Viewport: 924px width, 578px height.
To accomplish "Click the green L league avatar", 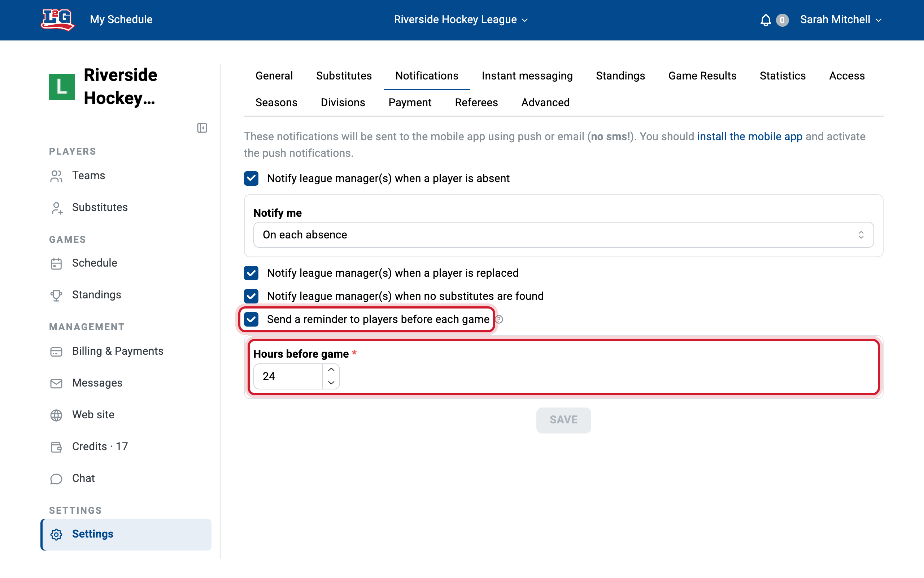I will click(62, 86).
